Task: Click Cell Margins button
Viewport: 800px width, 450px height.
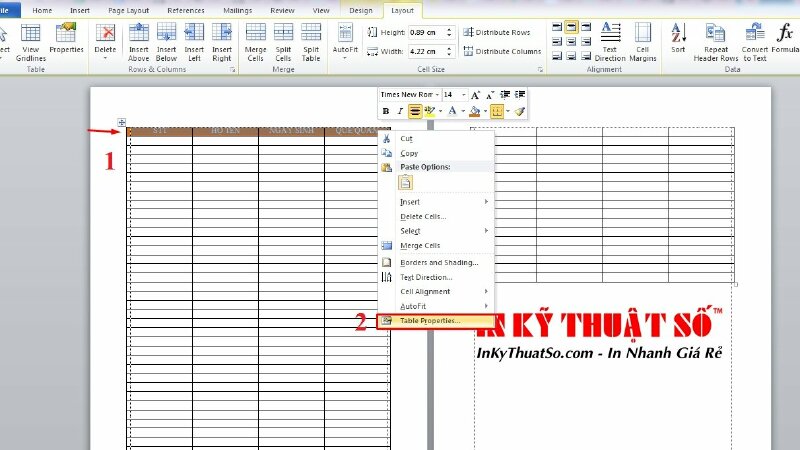Action: [x=643, y=42]
